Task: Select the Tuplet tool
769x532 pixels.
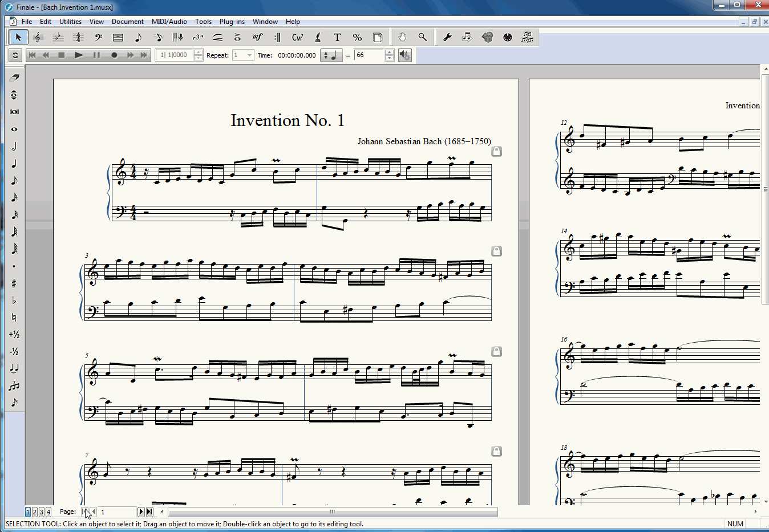Action: [x=198, y=38]
